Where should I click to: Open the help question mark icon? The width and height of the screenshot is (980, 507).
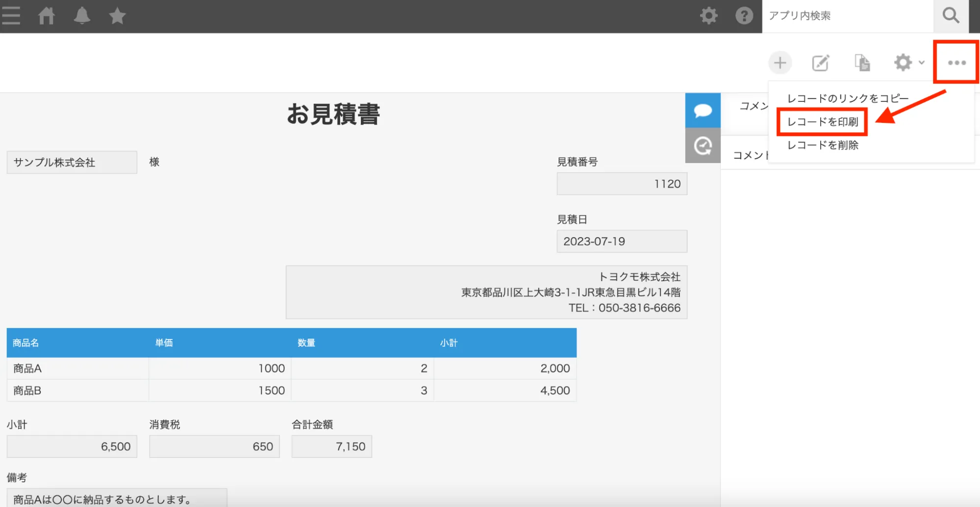tap(744, 16)
